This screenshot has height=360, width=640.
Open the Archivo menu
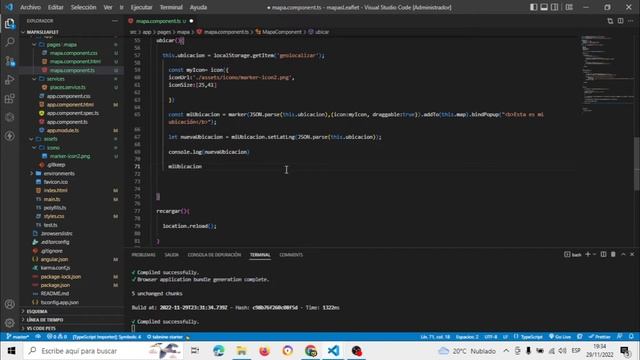pyautogui.click(x=30, y=7)
